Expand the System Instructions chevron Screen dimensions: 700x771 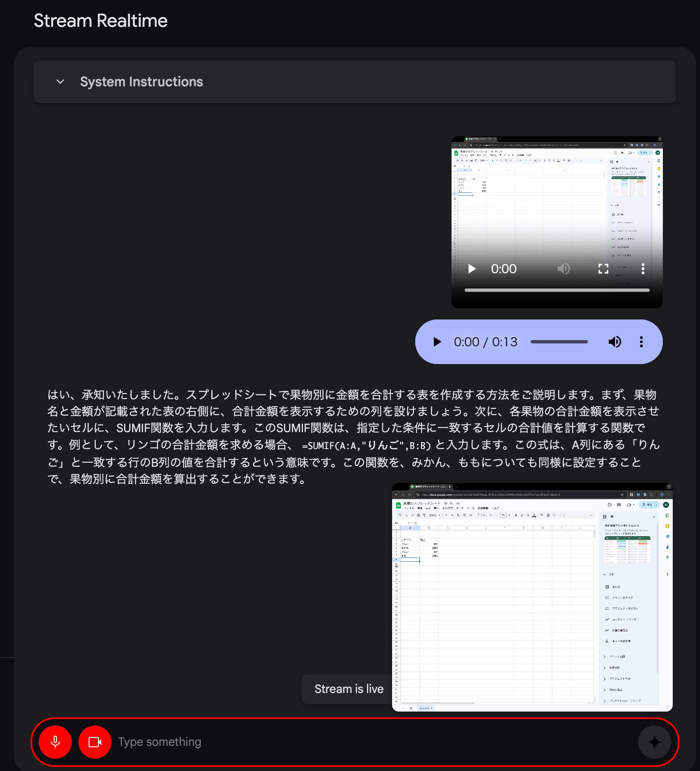point(60,82)
